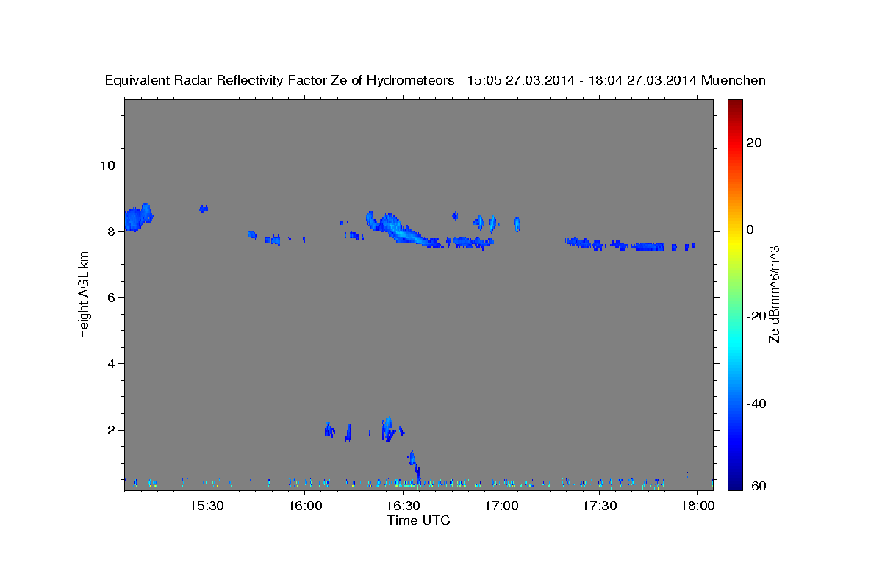
Task: Click the plot title 'Equivalent Radar Reflectivity Factor Ze of Hydrometeors'
Action: click(279, 81)
